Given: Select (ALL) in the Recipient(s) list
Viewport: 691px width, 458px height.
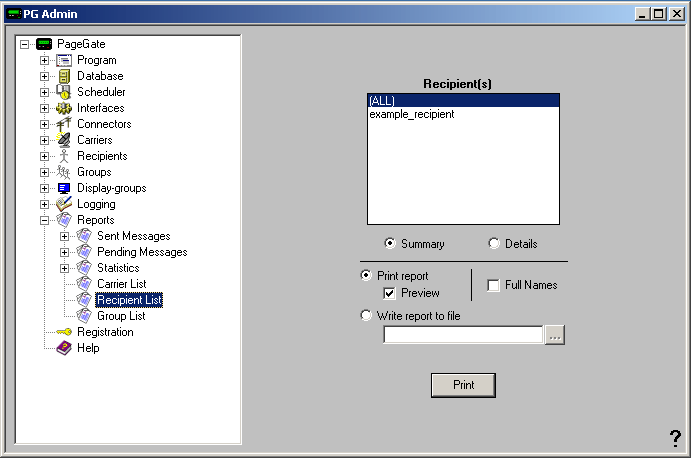Looking at the screenshot, I should [x=463, y=101].
